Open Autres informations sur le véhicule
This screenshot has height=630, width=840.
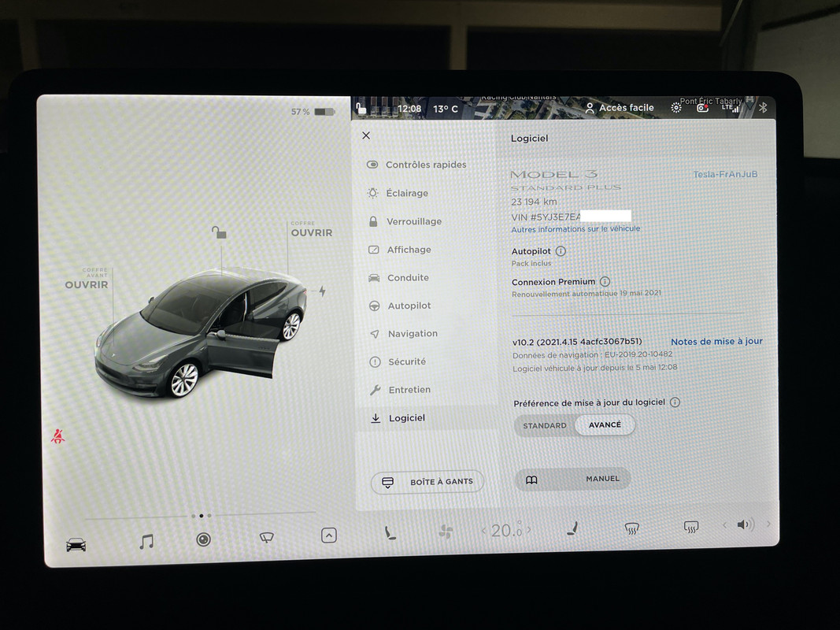[576, 228]
